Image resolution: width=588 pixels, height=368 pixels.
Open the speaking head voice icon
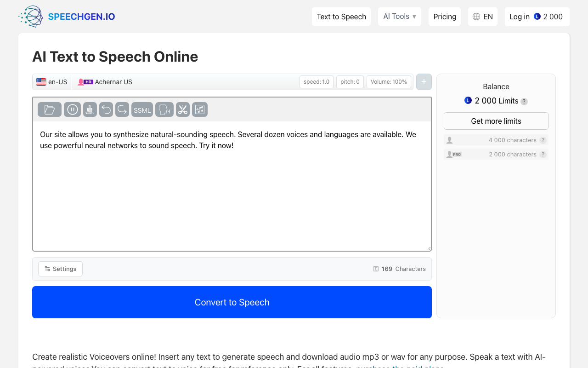164,109
